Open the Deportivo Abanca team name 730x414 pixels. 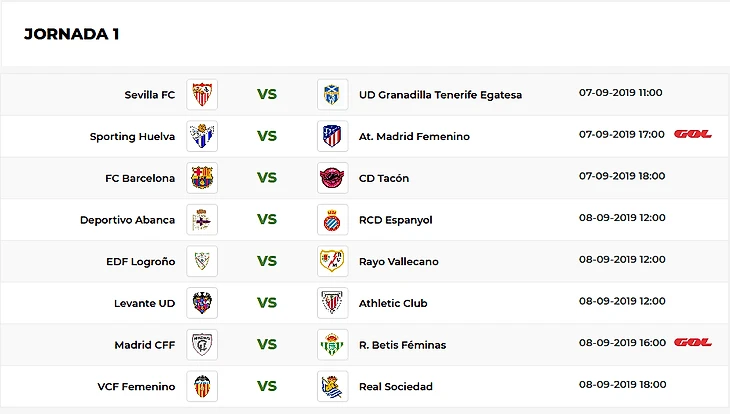(x=127, y=220)
